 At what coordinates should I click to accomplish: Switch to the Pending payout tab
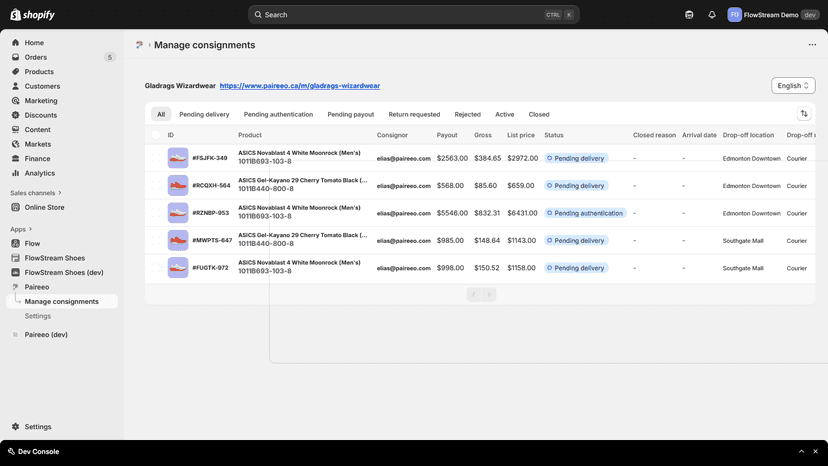tap(351, 115)
